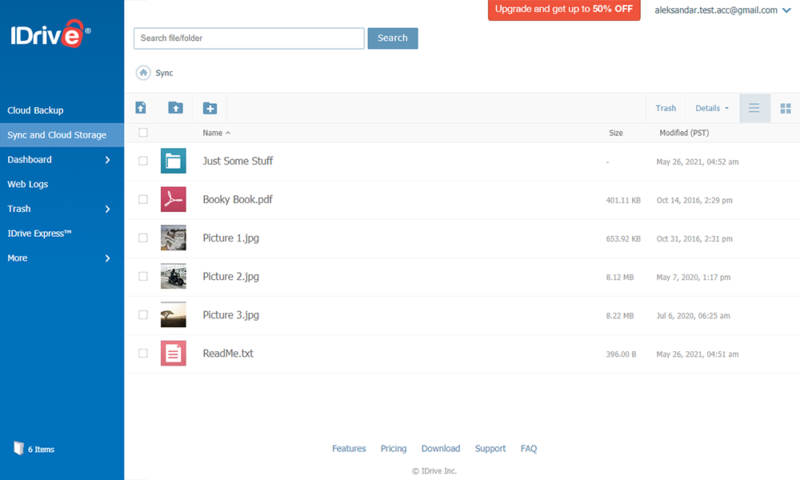Switch to list view layout
The width and height of the screenshot is (800, 480).
(x=755, y=108)
